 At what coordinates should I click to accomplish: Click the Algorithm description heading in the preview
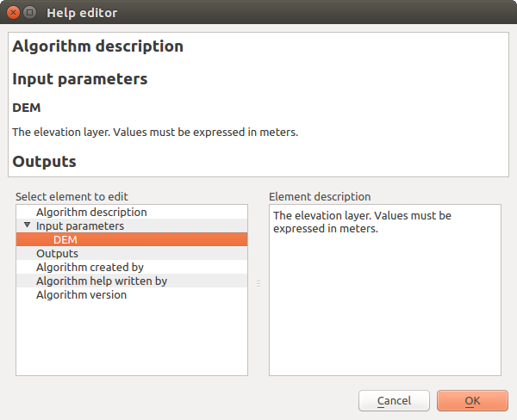[97, 46]
